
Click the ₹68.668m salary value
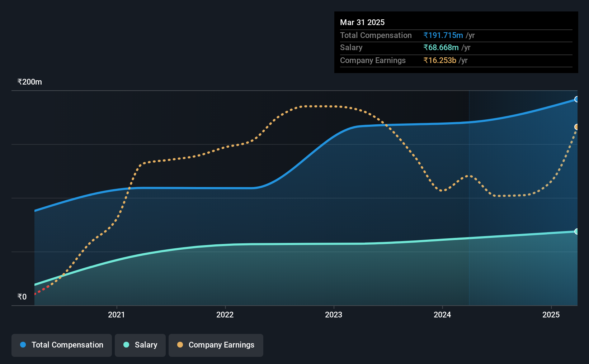[x=441, y=47]
